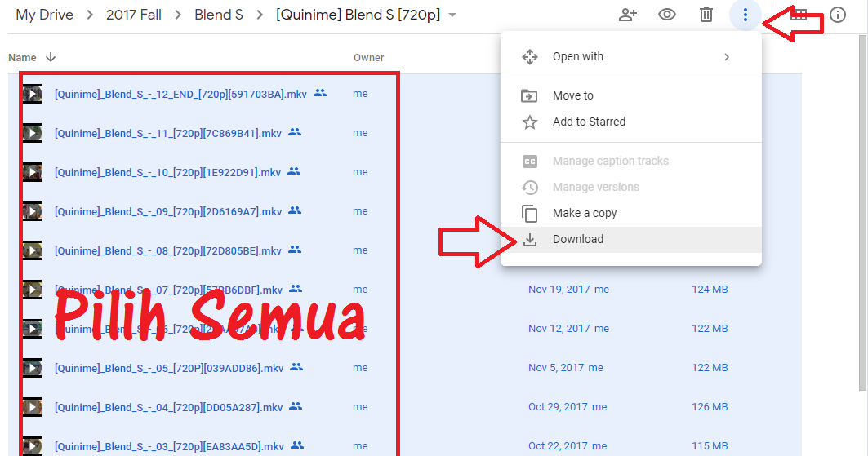The width and height of the screenshot is (868, 456).
Task: Click the 124 MB file size
Action: pos(710,289)
